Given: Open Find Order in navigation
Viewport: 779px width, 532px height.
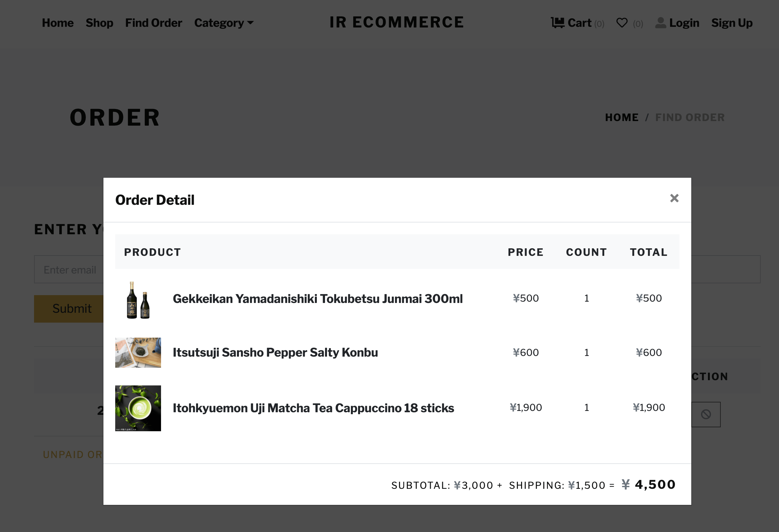Looking at the screenshot, I should 154,23.
